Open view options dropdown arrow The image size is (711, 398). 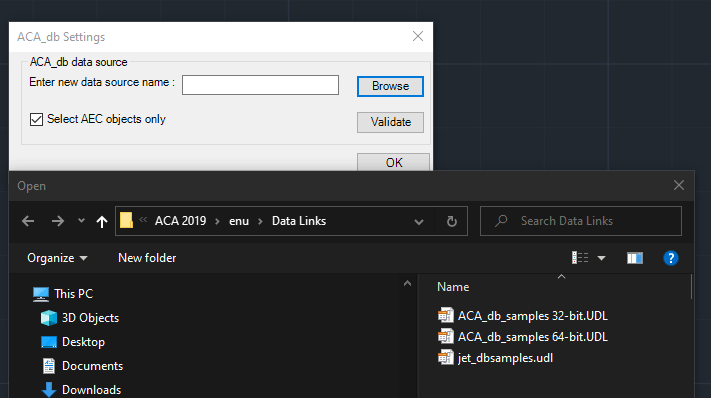[x=601, y=258]
